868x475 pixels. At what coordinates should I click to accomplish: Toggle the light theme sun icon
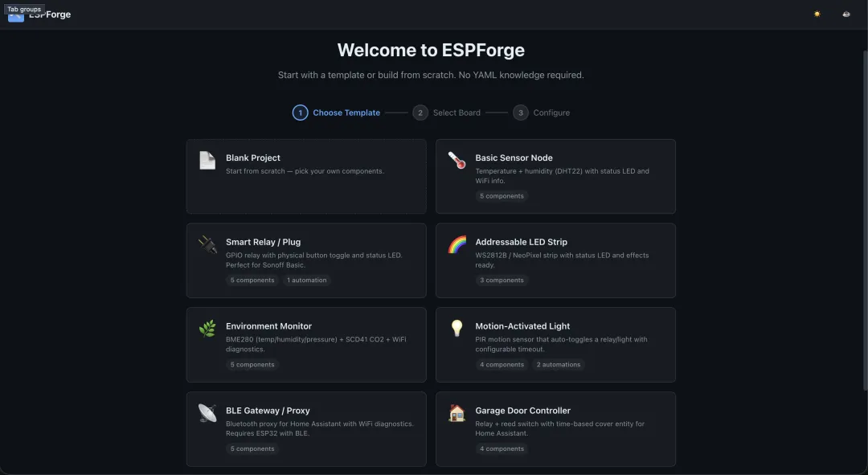click(x=817, y=14)
